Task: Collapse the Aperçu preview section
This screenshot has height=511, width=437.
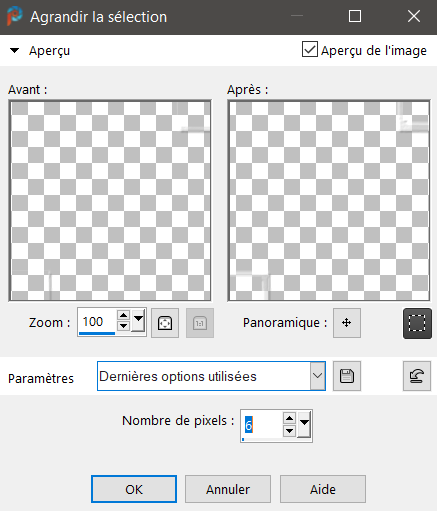Action: coord(14,51)
